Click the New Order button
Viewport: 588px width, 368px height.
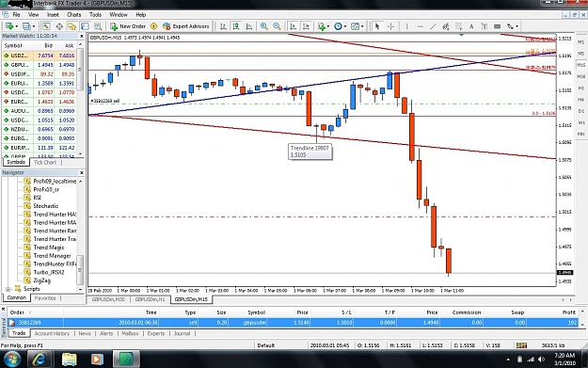click(128, 26)
